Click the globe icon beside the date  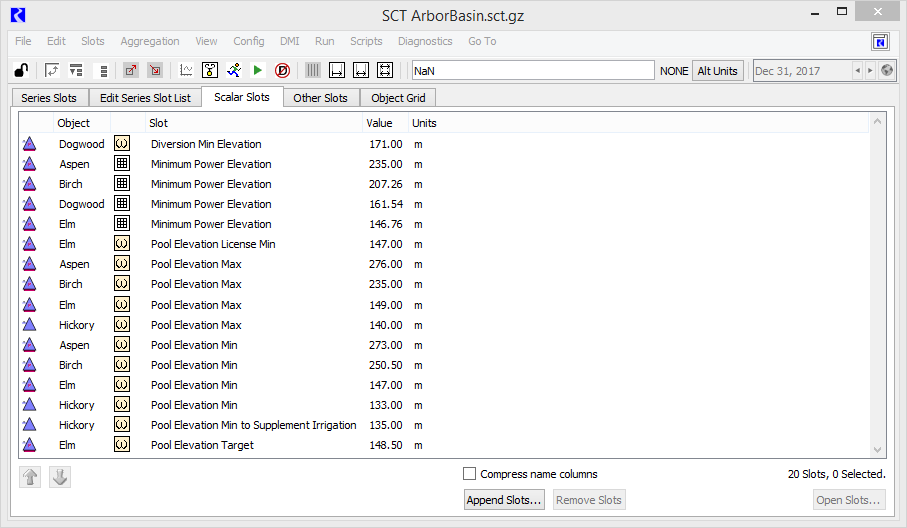(x=886, y=71)
